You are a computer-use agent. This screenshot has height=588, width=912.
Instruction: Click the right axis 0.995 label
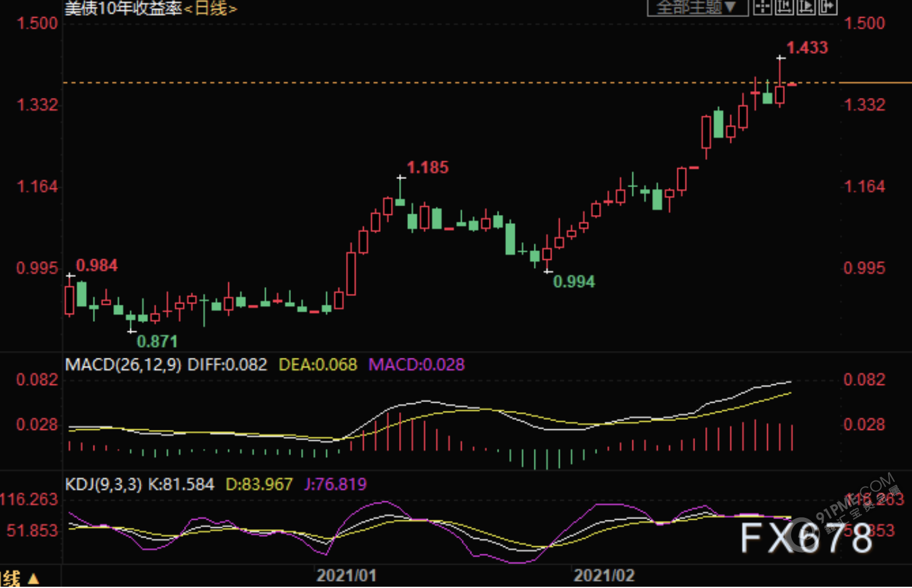click(865, 268)
